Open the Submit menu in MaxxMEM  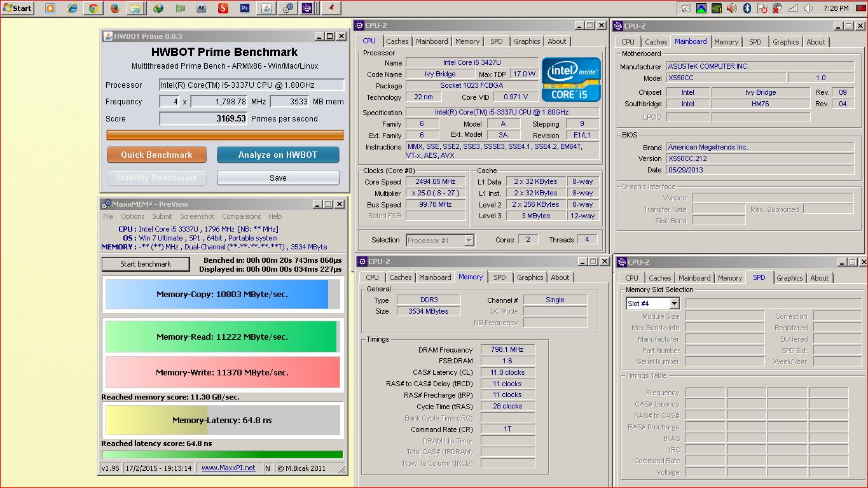[x=162, y=216]
